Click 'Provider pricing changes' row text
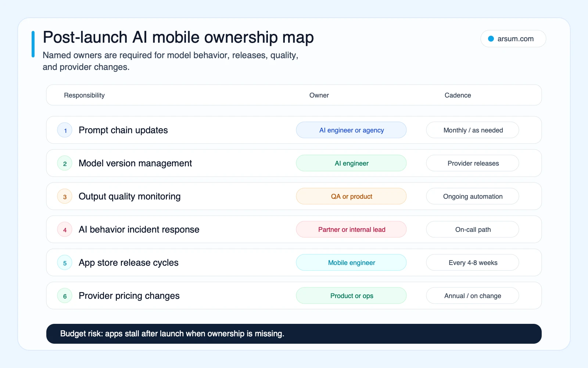 tap(129, 296)
